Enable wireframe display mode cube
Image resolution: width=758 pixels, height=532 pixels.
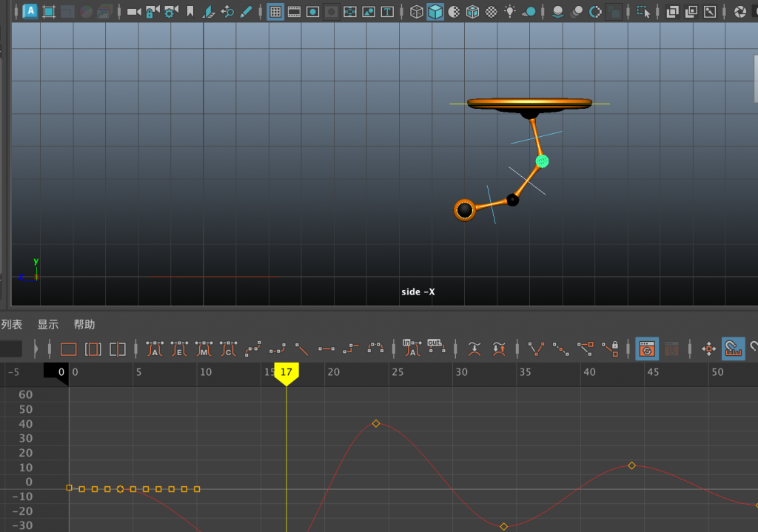(417, 12)
